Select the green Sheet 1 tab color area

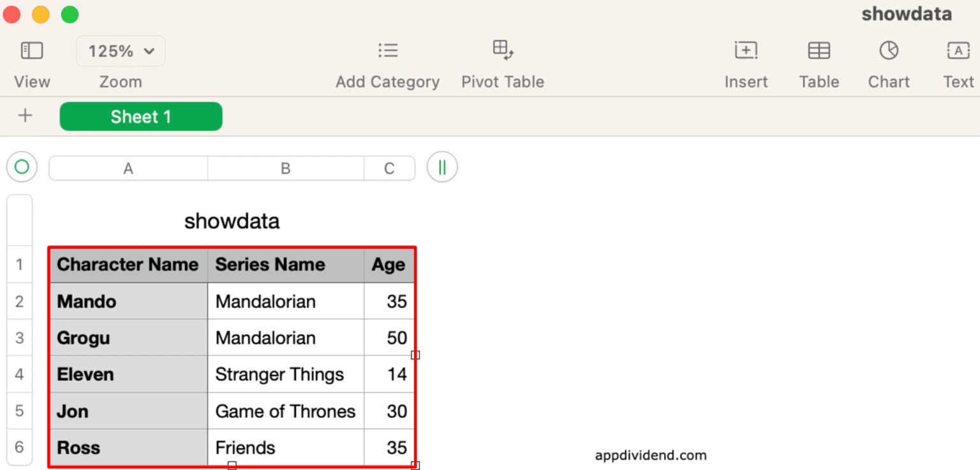pyautogui.click(x=140, y=116)
